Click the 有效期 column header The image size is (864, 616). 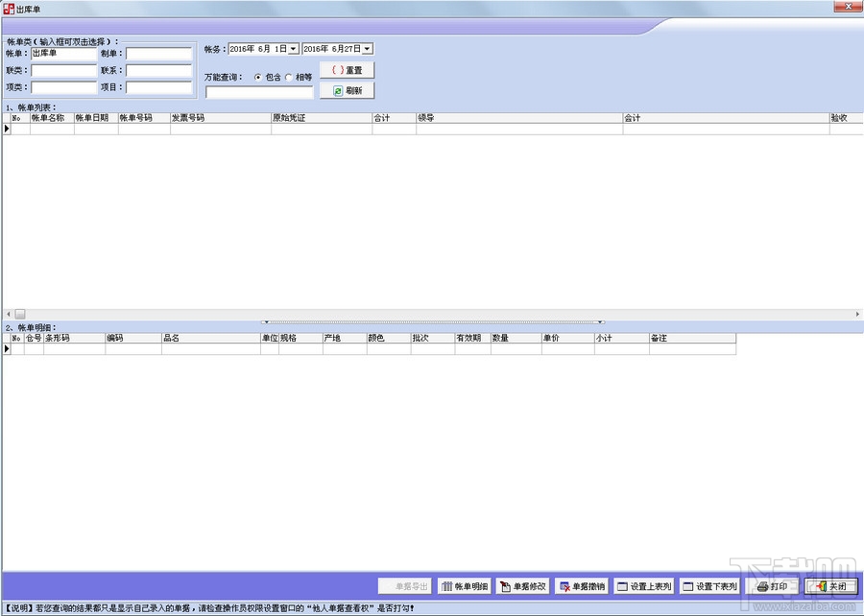tap(472, 338)
